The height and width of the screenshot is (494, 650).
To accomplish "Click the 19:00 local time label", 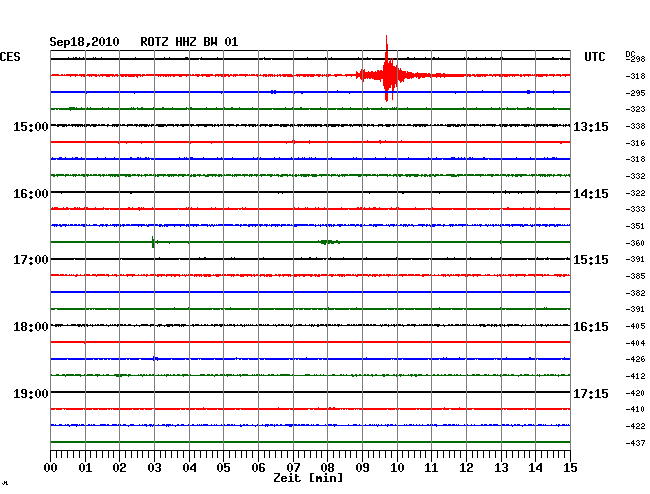I will pos(31,393).
